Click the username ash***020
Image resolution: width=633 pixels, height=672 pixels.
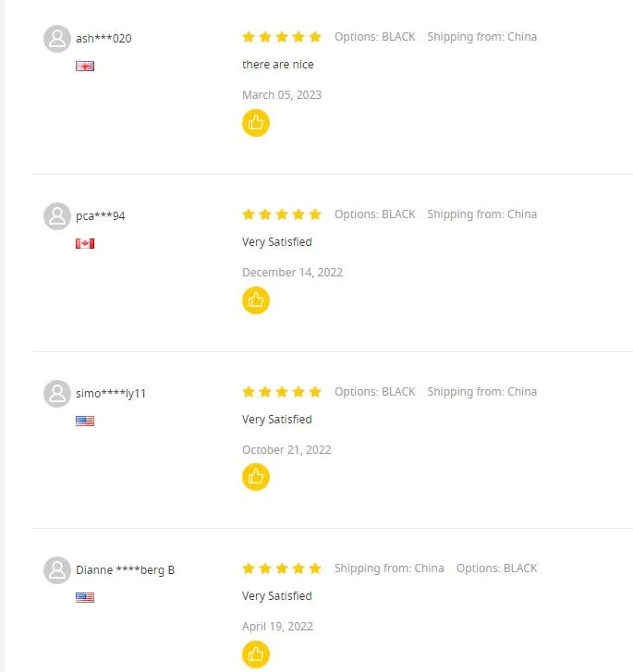coord(103,39)
